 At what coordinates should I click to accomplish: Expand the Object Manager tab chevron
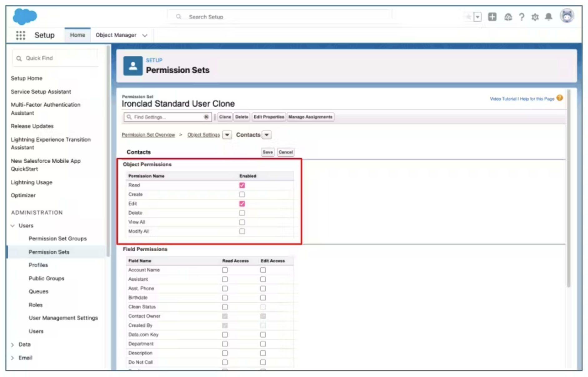tap(145, 35)
